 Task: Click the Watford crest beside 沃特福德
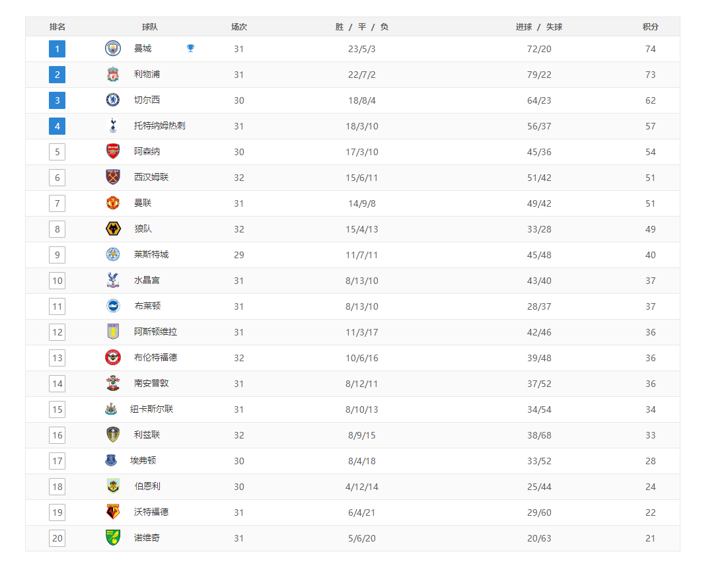[x=113, y=512]
